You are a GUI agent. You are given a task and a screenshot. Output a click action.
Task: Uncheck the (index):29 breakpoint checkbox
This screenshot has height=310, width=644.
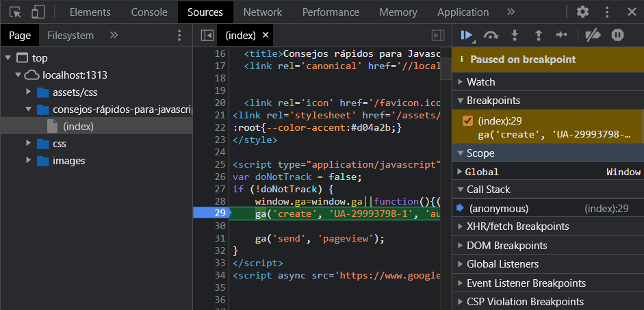click(467, 120)
